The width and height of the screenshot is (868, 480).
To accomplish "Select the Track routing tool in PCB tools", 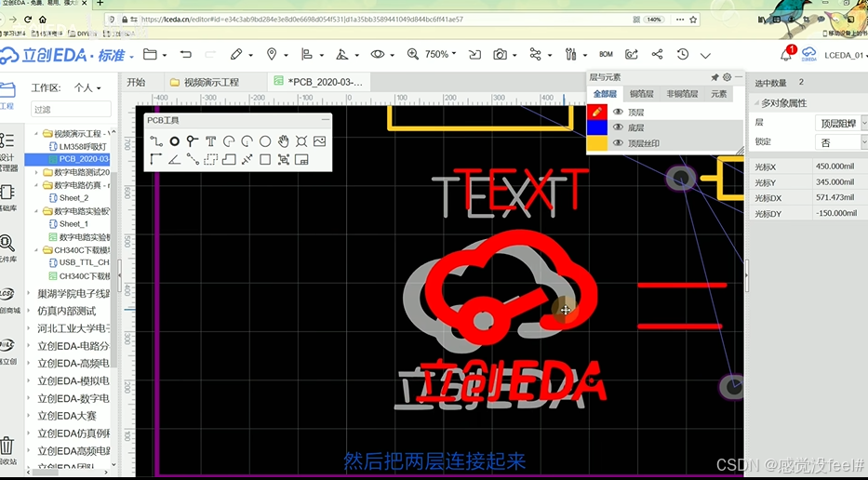I will (x=156, y=141).
